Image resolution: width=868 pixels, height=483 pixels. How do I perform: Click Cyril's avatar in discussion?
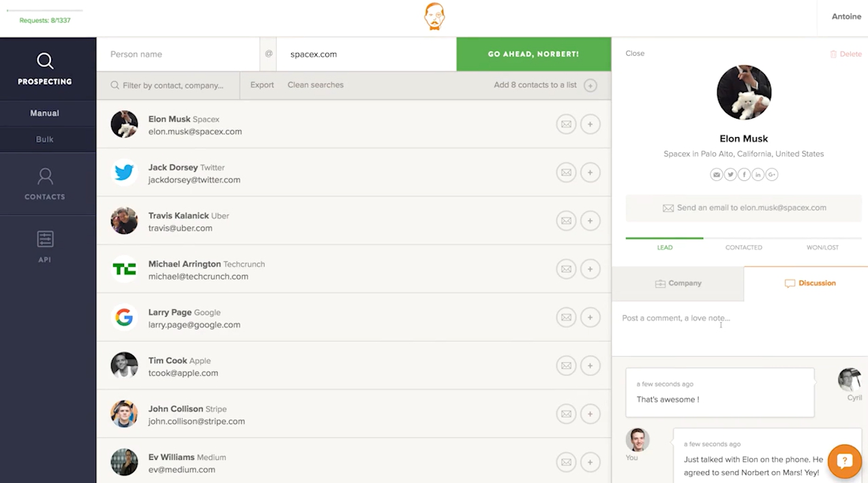click(850, 379)
